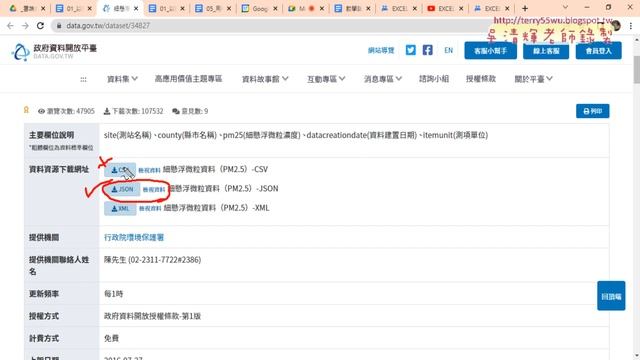The image size is (640, 360).
Task: Close the first Google Drive tab
Action: 43,8
